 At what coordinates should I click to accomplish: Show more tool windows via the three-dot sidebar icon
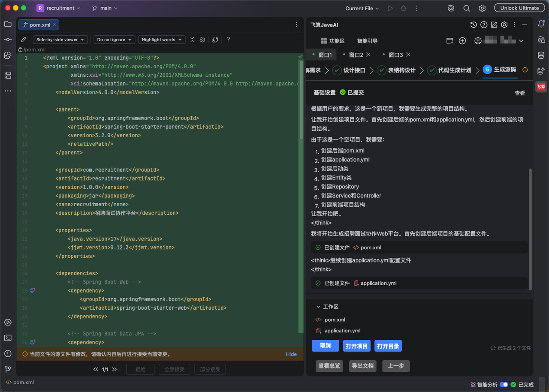click(x=8, y=91)
